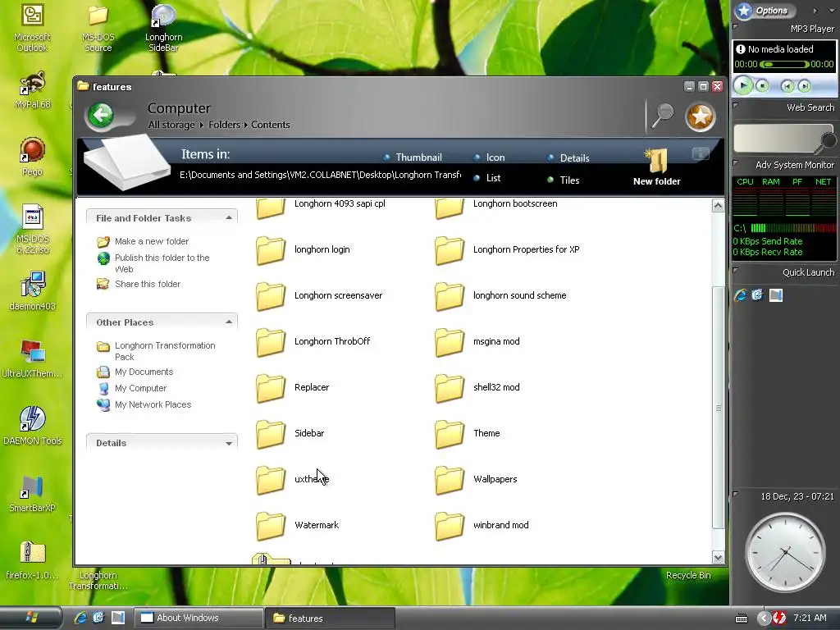Select the firefox-1.0 archive on desktop
The image size is (840, 630).
point(32,560)
